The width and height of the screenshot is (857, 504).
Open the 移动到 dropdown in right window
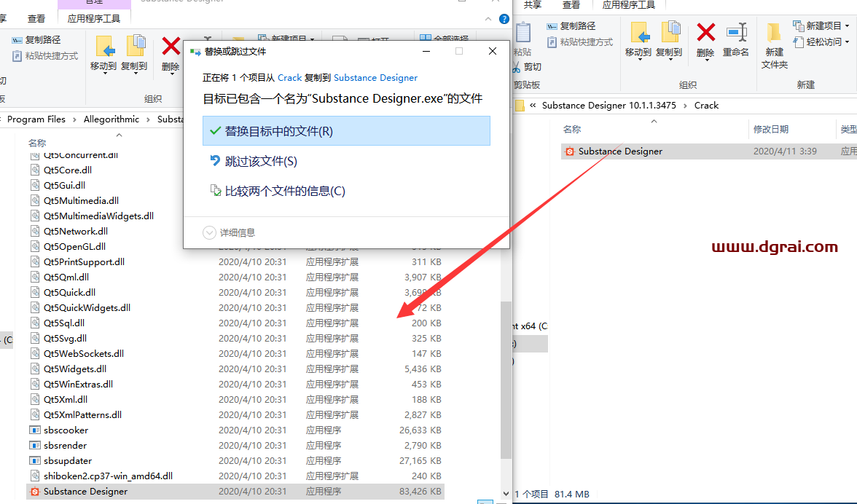[x=638, y=59]
